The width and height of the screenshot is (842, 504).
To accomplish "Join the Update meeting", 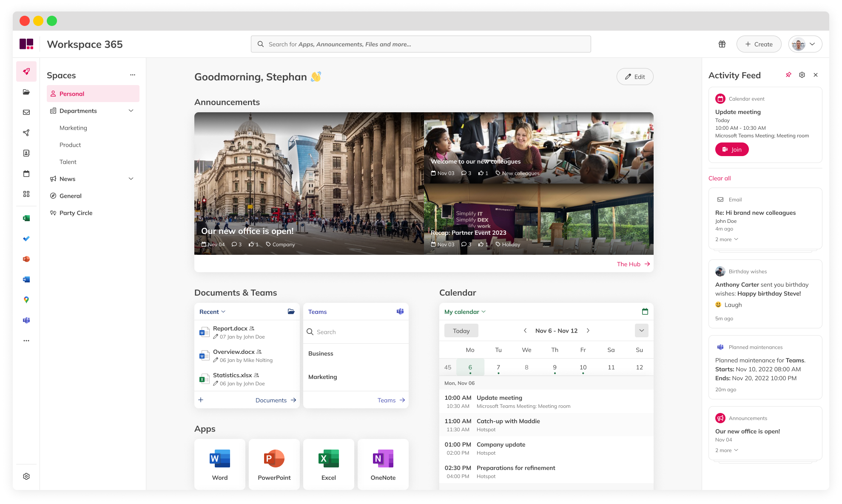I will pyautogui.click(x=732, y=149).
